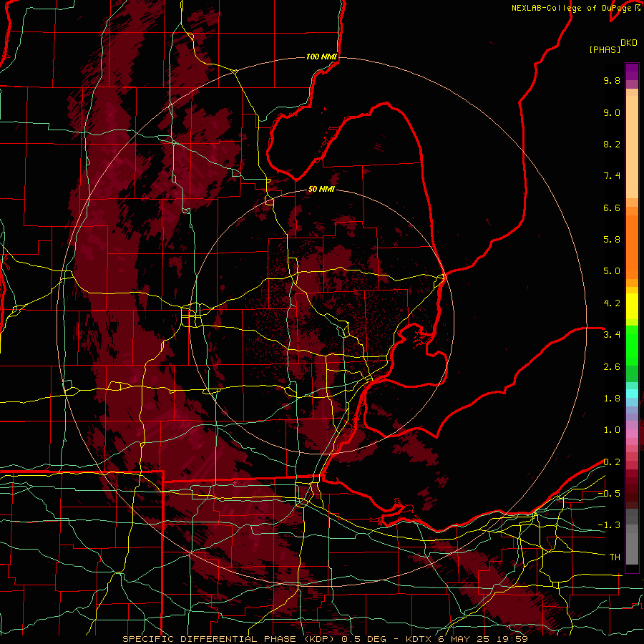Click the 9.0 scale value
Image resolution: width=644 pixels, height=644 pixels.
pos(612,112)
